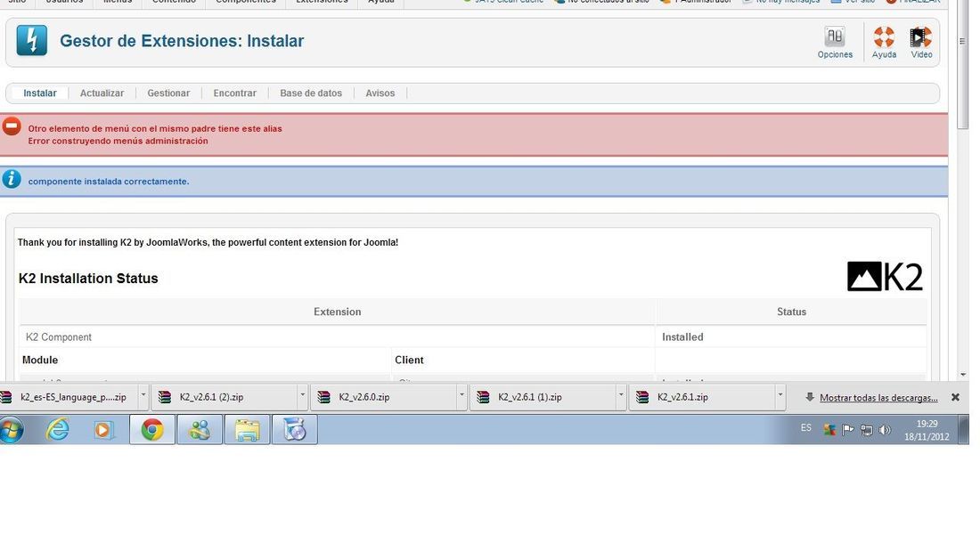The width and height of the screenshot is (980, 551).
Task: Click the 'Client' subheader
Action: point(410,360)
